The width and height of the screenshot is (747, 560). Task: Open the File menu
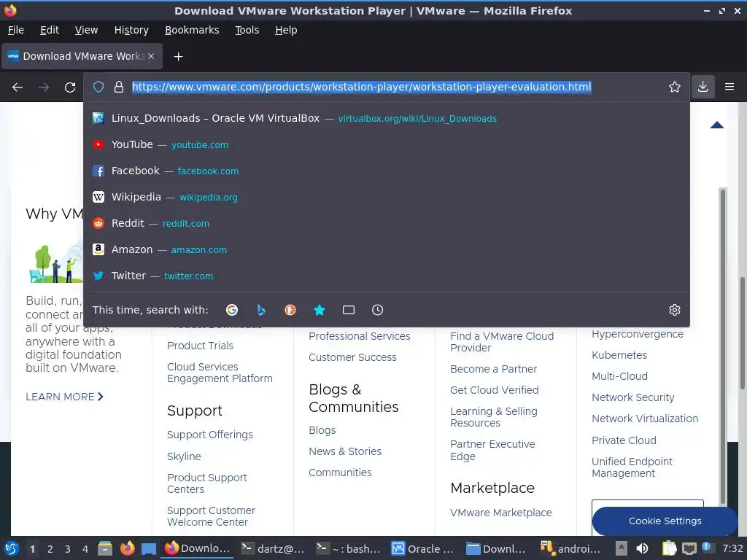pos(16,30)
